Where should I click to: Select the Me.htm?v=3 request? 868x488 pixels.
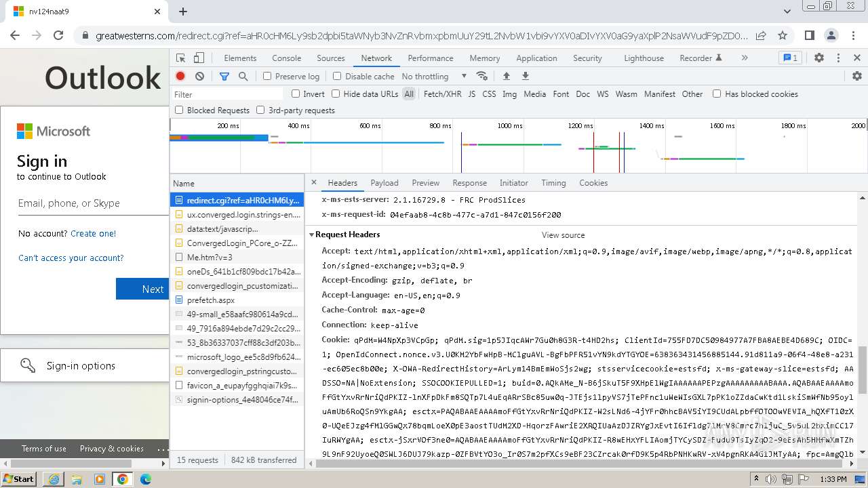click(237, 258)
